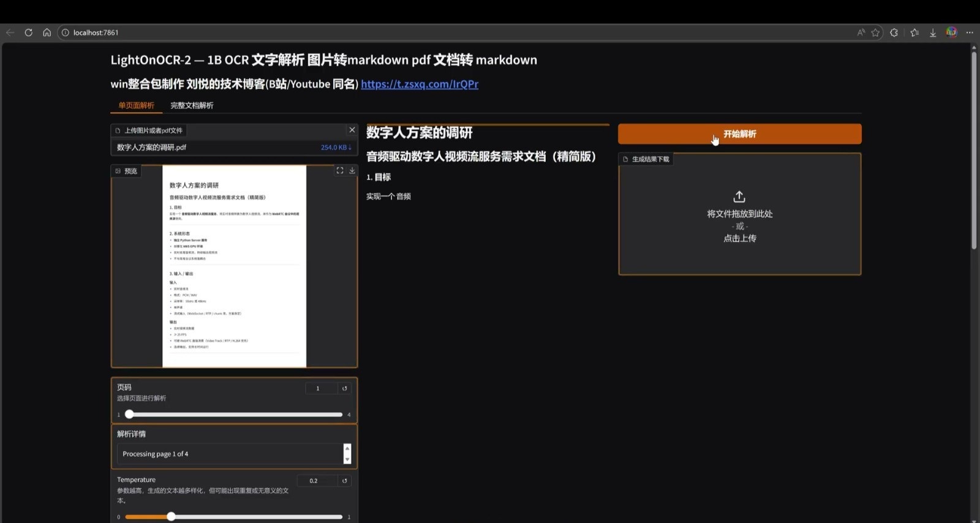
Task: Click the upload icon in 生成结果下载 area
Action: [x=739, y=197]
